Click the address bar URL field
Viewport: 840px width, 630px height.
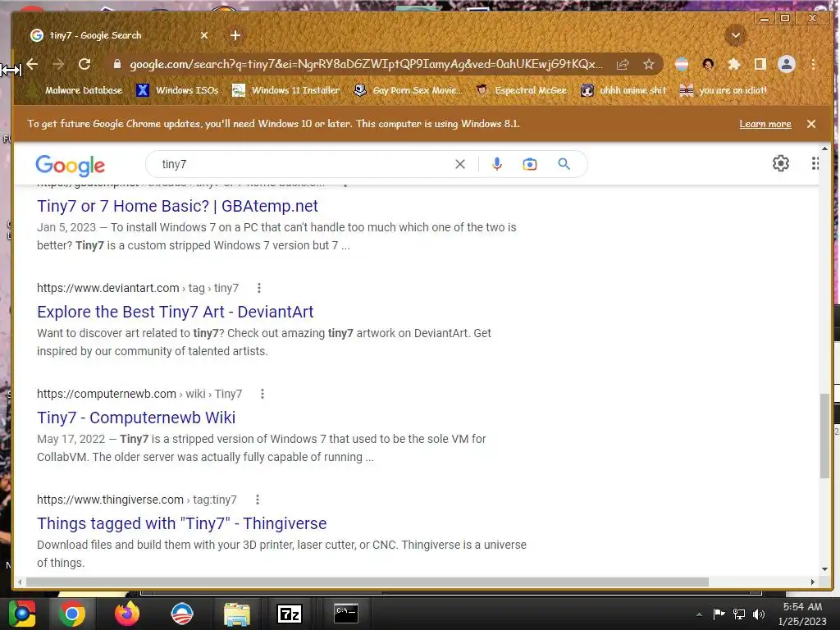click(366, 64)
